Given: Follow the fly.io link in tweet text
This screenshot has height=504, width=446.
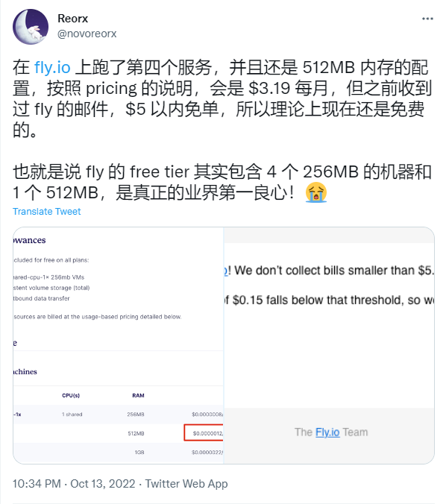Looking at the screenshot, I should point(52,68).
